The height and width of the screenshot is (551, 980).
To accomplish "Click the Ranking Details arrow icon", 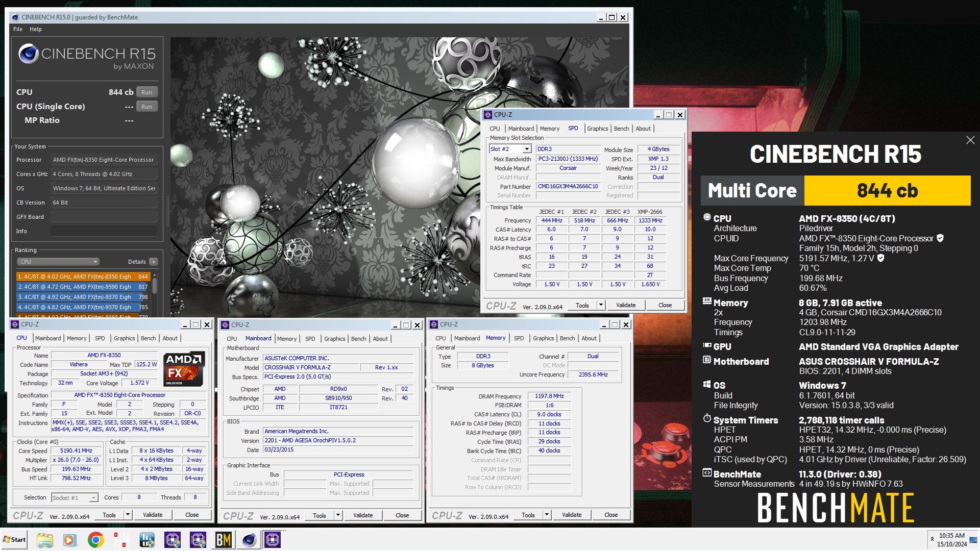I will [x=153, y=262].
